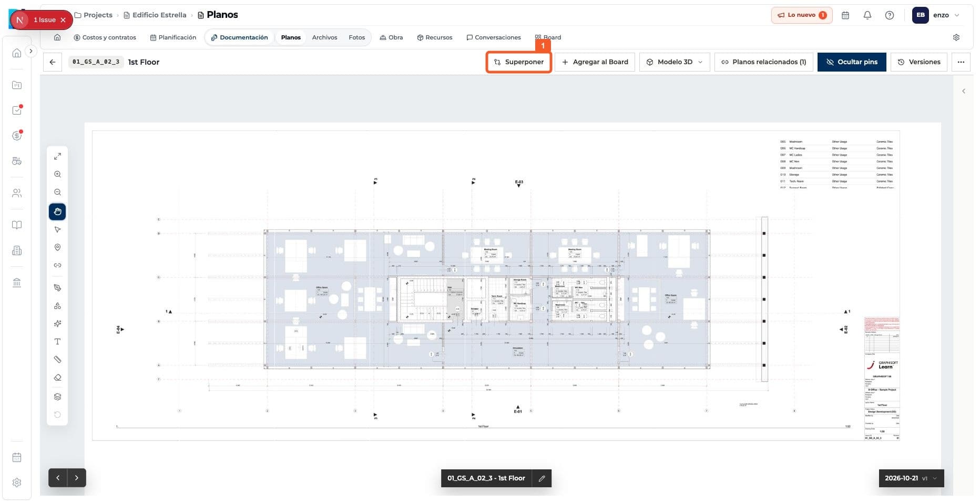The width and height of the screenshot is (980, 502).
Task: Select the sparkle AI tool
Action: click(x=57, y=324)
